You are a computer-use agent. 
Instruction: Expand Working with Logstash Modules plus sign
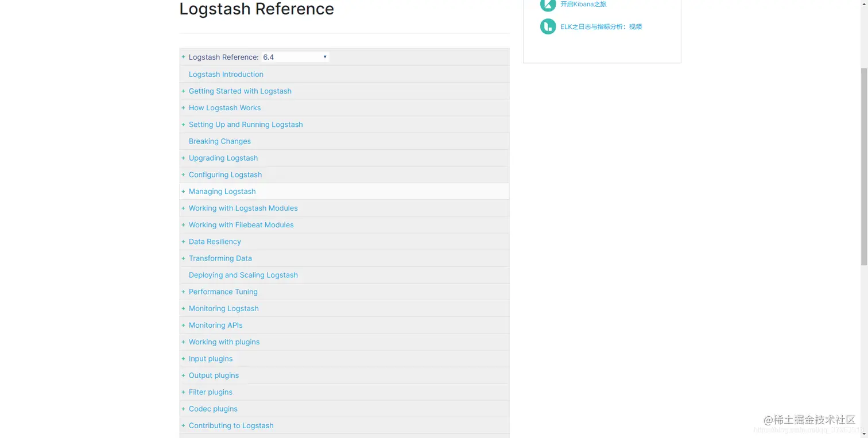point(183,208)
